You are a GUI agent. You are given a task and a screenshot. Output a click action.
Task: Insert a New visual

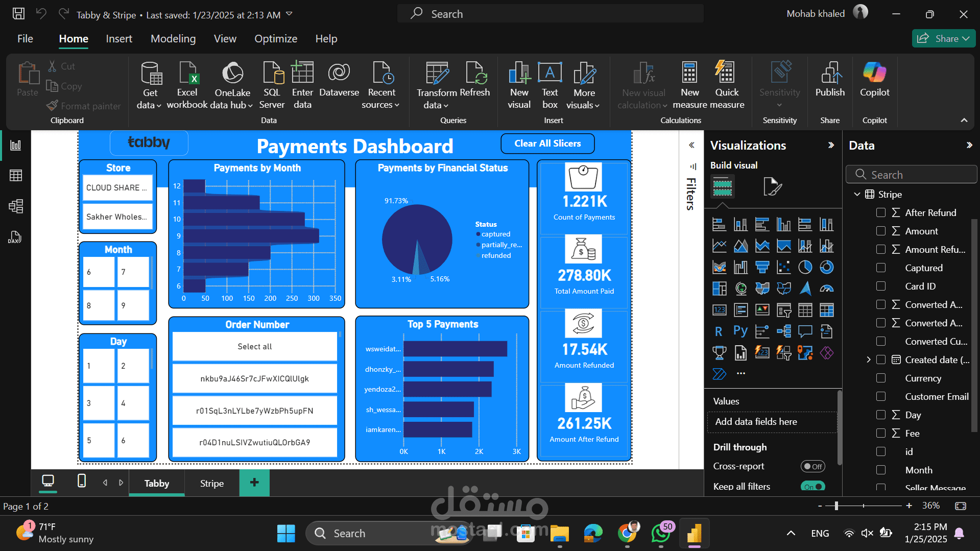[x=519, y=85]
